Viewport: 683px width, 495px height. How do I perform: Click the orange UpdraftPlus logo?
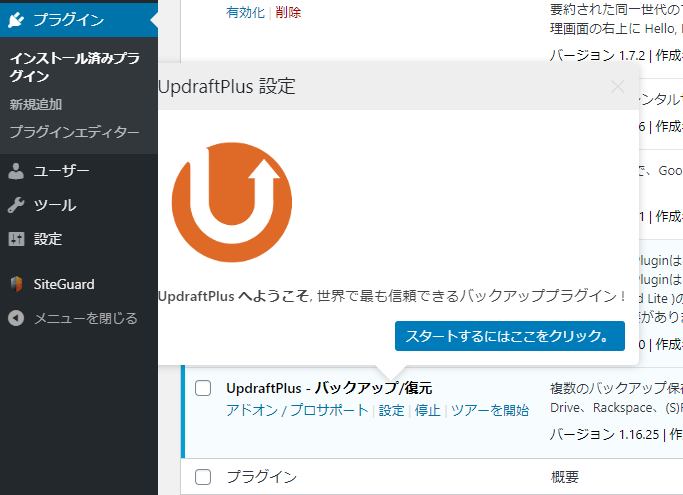click(x=232, y=202)
